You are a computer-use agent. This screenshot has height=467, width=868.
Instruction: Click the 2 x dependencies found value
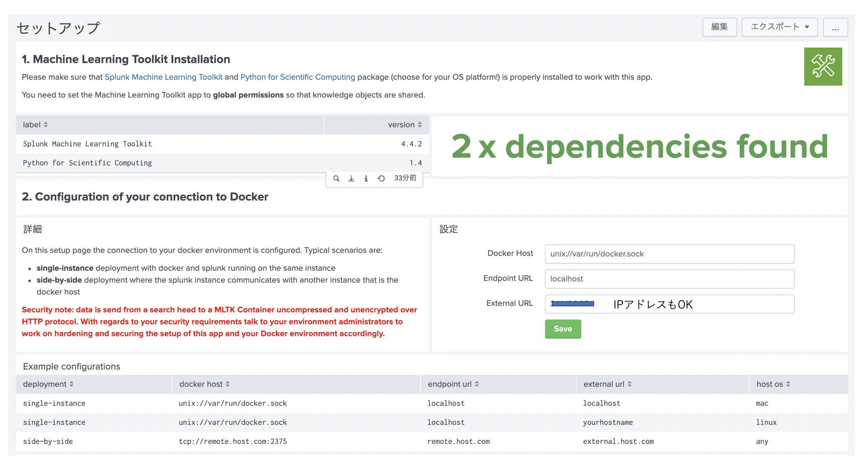coord(640,147)
